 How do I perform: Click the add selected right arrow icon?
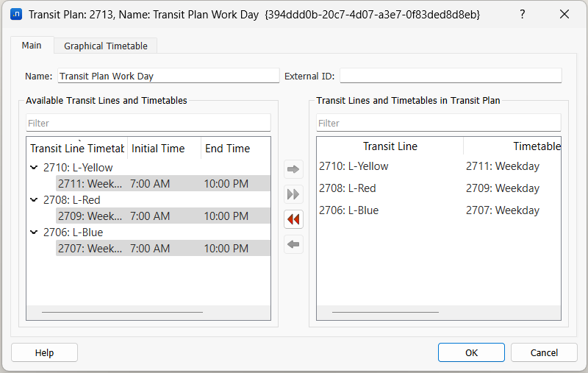tap(293, 170)
